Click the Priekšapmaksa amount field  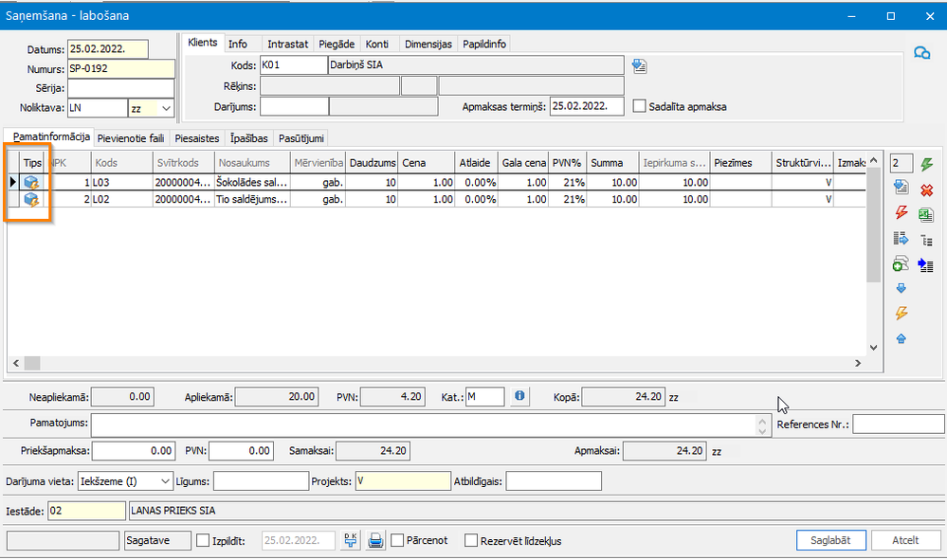tap(134, 451)
